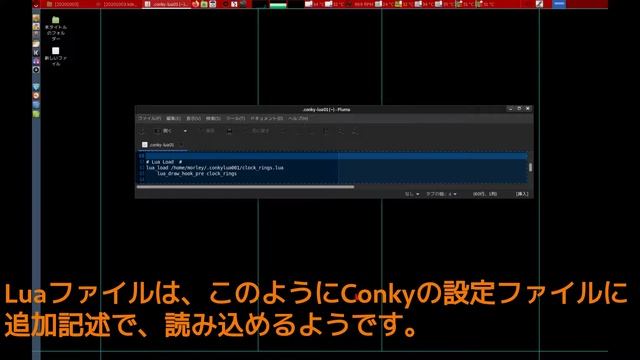Click the K application icon in left dock

[36, 52]
